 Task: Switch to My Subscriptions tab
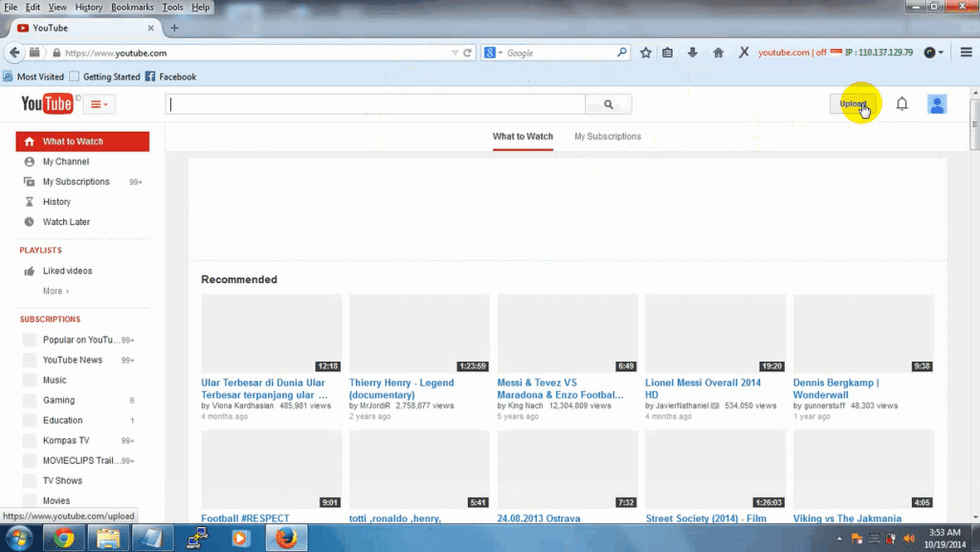click(x=608, y=136)
